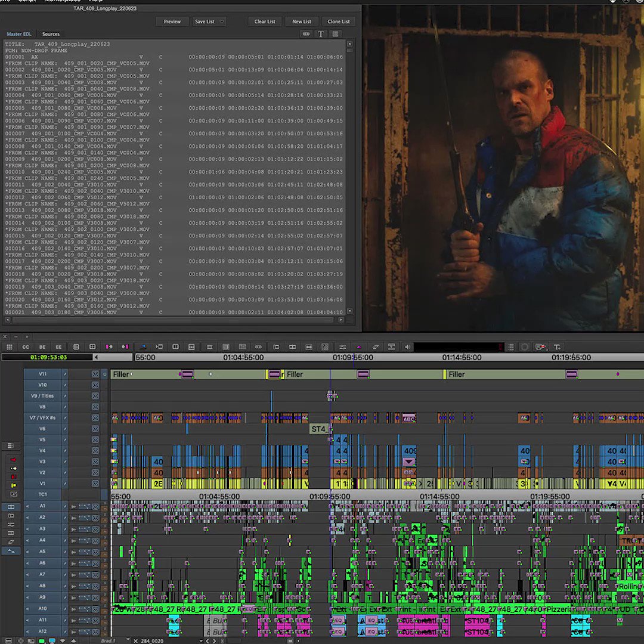
Task: Open the timeline fast menu grid icon
Action: tap(10, 347)
